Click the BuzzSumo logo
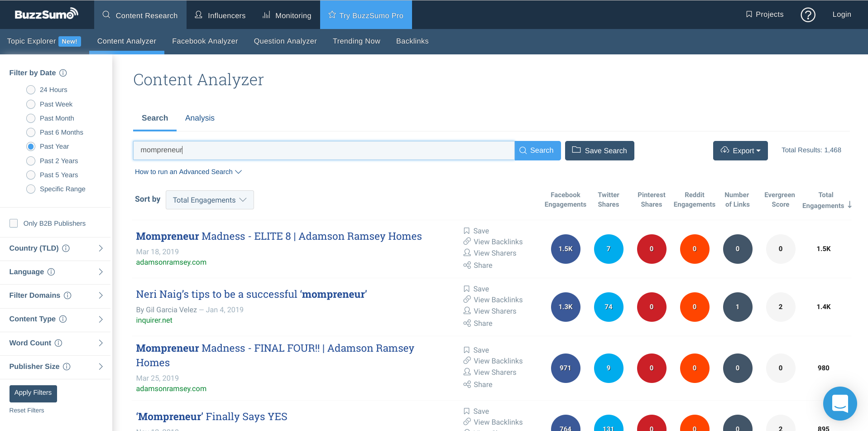Viewport: 868px width, 431px height. tap(47, 14)
